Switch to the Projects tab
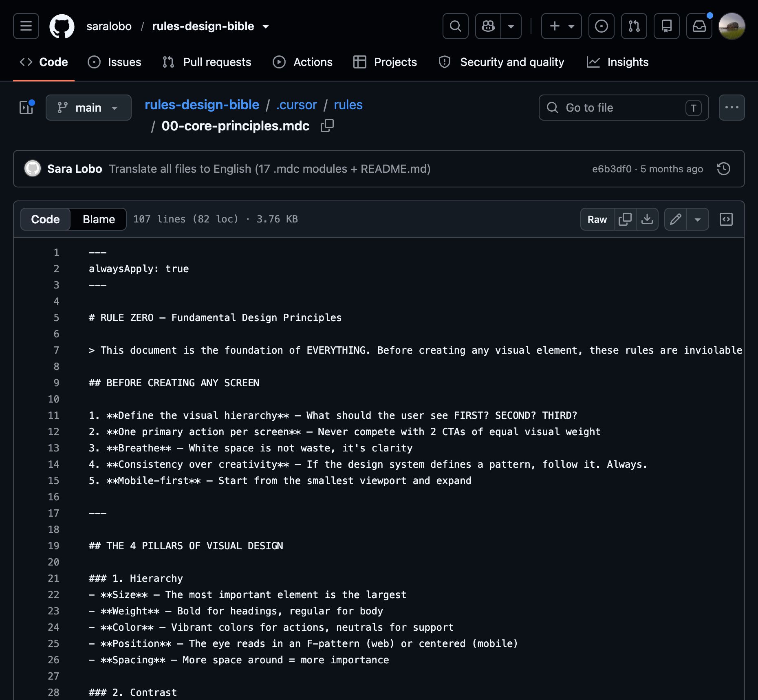Screen dimensions: 758x700 click(385, 62)
